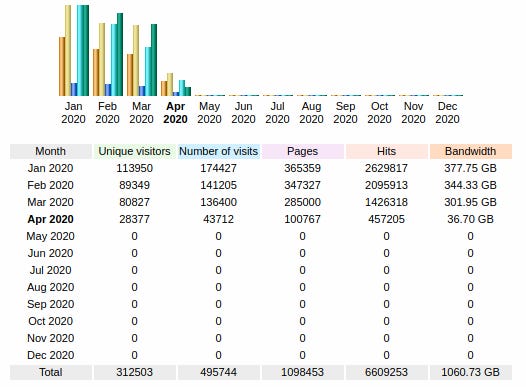Click the Unique visitors column header
The width and height of the screenshot is (526, 387).
[x=135, y=151]
